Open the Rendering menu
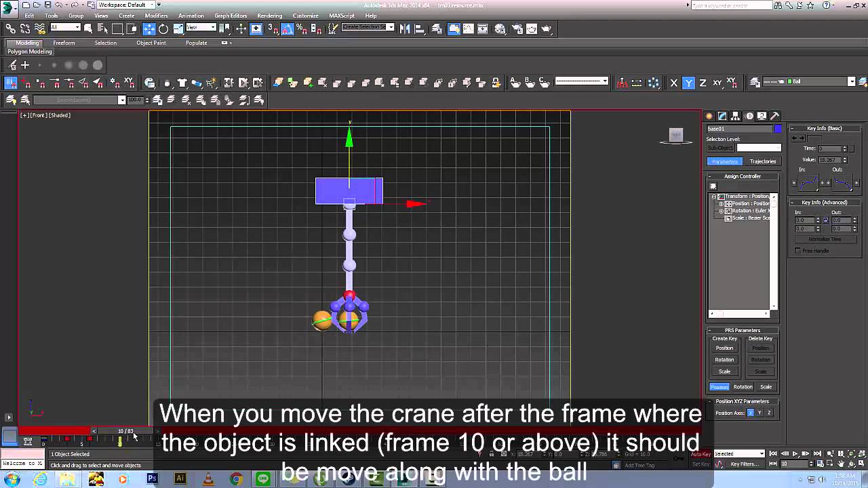Screen dimensions: 868x488 point(269,16)
